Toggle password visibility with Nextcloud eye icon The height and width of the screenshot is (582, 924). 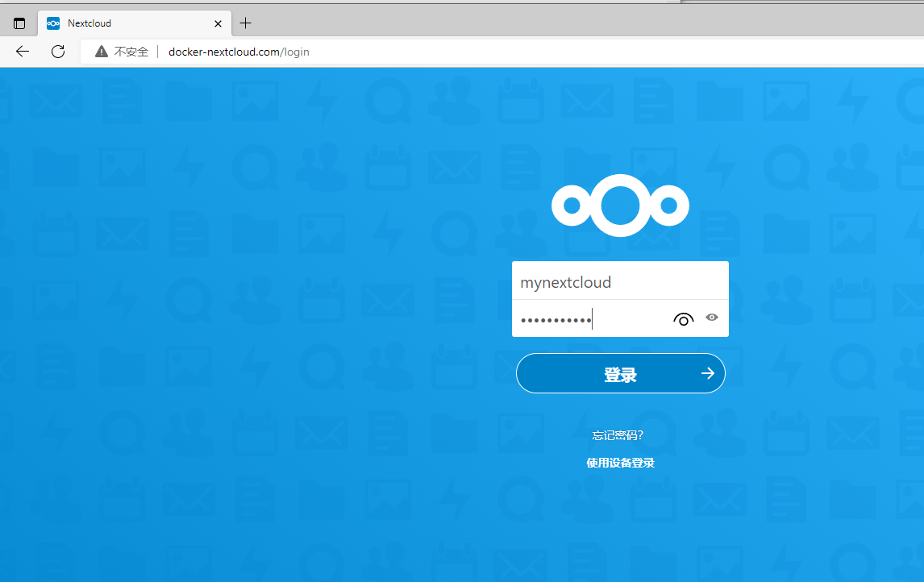pyautogui.click(x=683, y=318)
